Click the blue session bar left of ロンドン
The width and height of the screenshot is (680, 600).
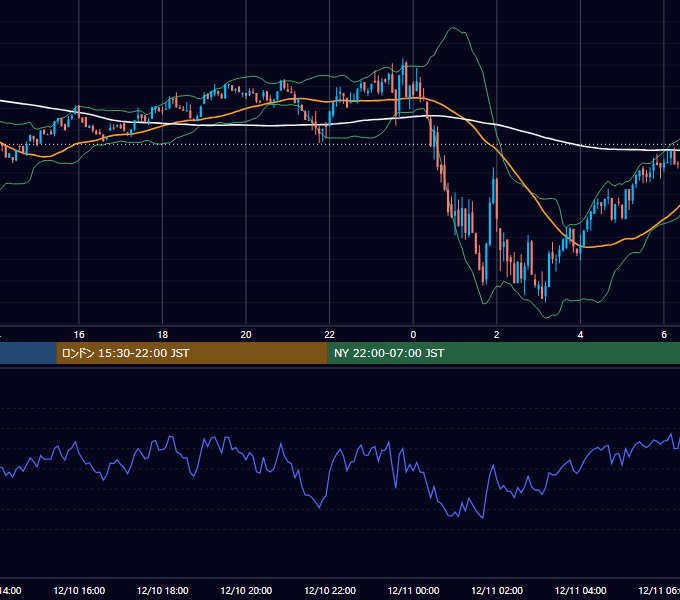click(x=28, y=353)
